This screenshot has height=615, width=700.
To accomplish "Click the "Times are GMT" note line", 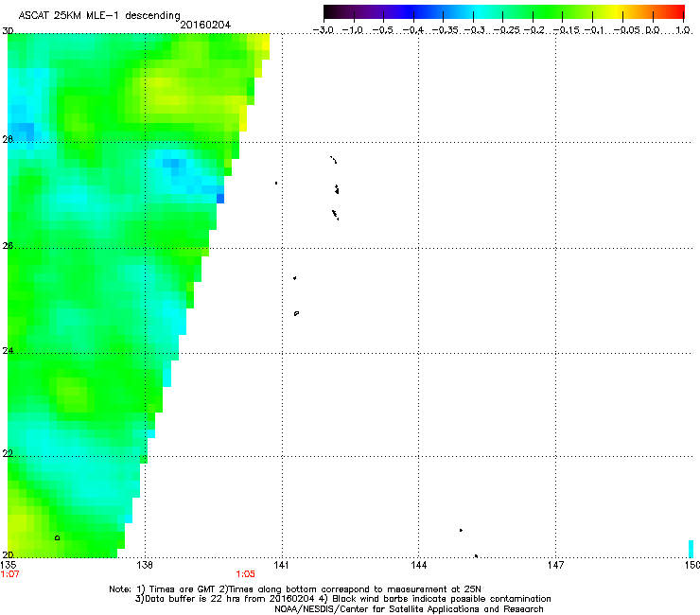I will coord(295,589).
